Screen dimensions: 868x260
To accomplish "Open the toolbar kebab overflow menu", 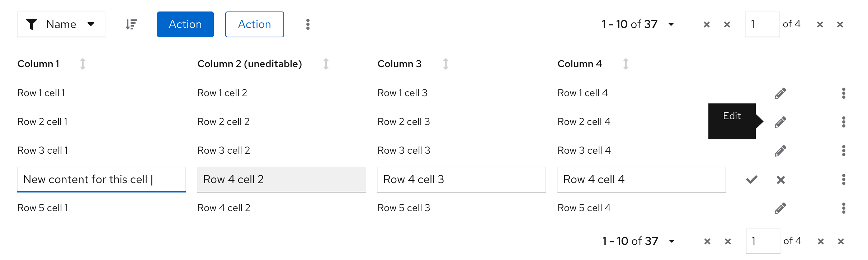I will click(308, 24).
